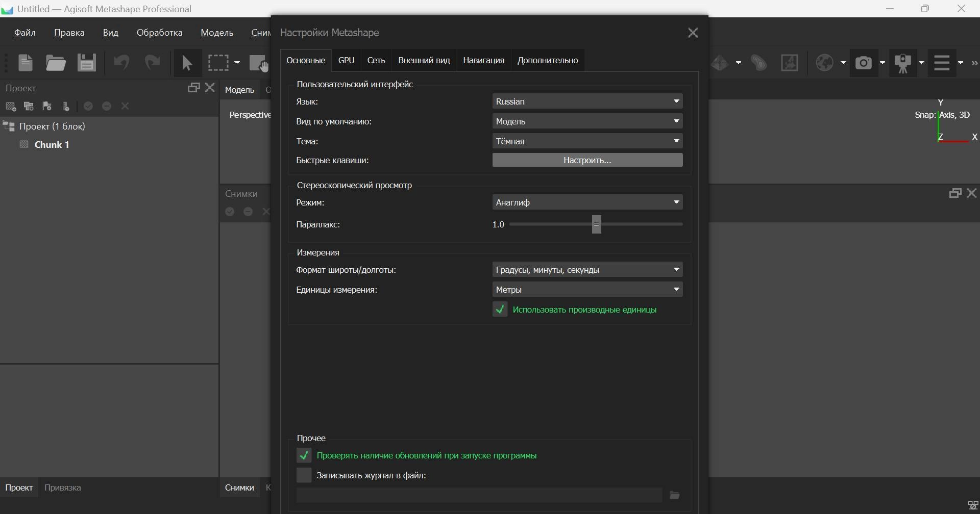Click the Параллакс slider handle
This screenshot has height=514, width=980.
click(596, 224)
